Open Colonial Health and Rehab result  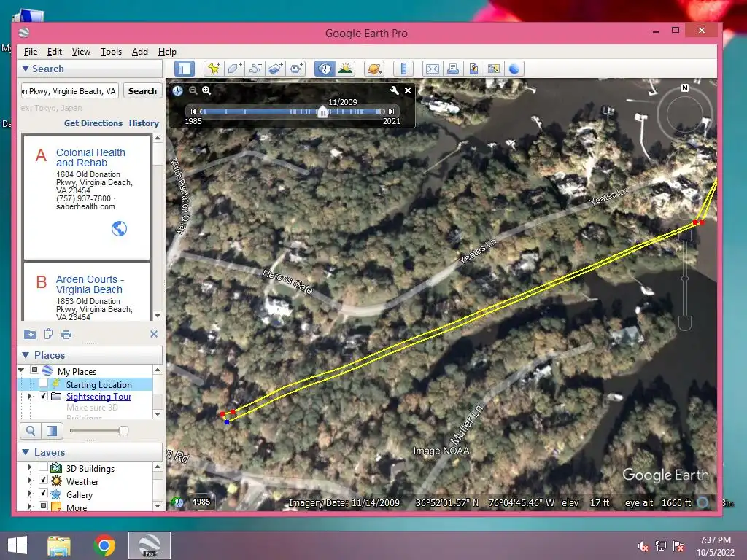coord(90,157)
